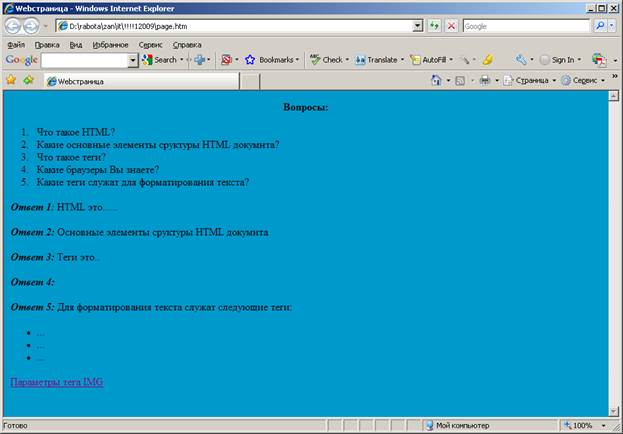Click the vertical scrollbar down arrow

[x=613, y=411]
